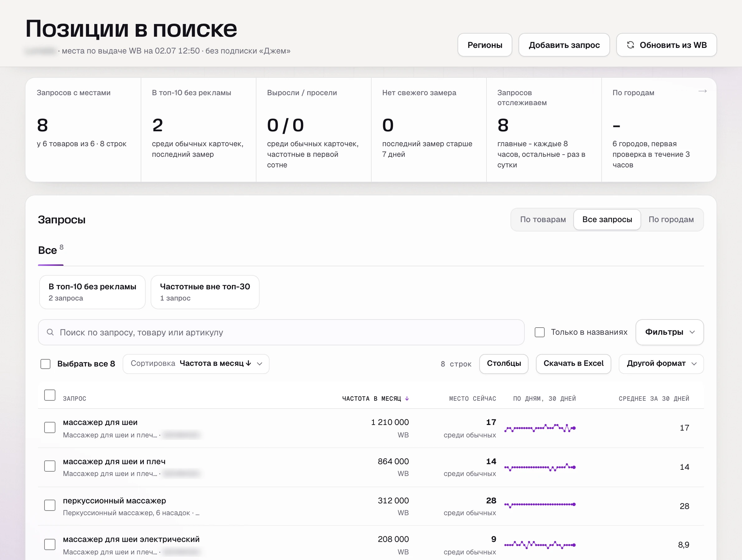The height and width of the screenshot is (560, 742).
Task: Click the Регионы button
Action: [x=485, y=45]
